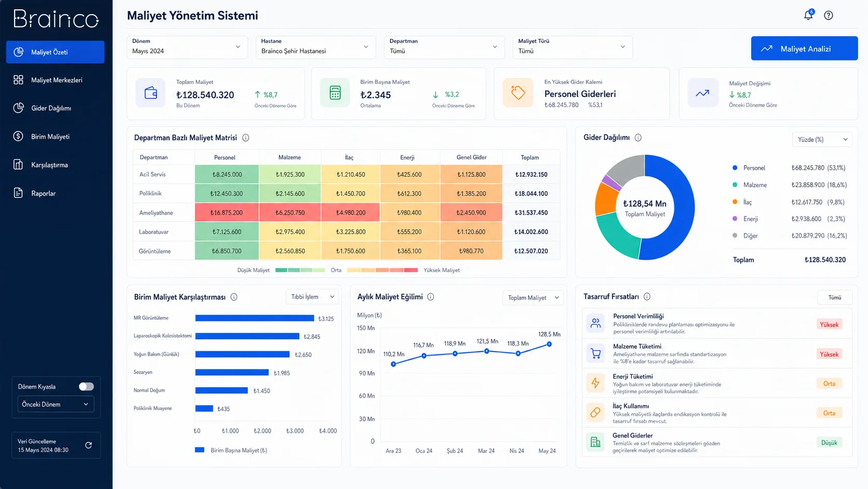Open the Tıbbi İşlem dropdown
This screenshot has width=868, height=489.
[x=313, y=297]
